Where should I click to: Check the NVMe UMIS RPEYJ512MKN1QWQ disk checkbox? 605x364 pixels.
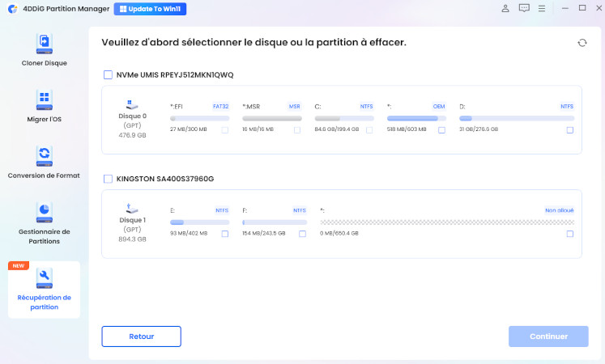(x=108, y=74)
